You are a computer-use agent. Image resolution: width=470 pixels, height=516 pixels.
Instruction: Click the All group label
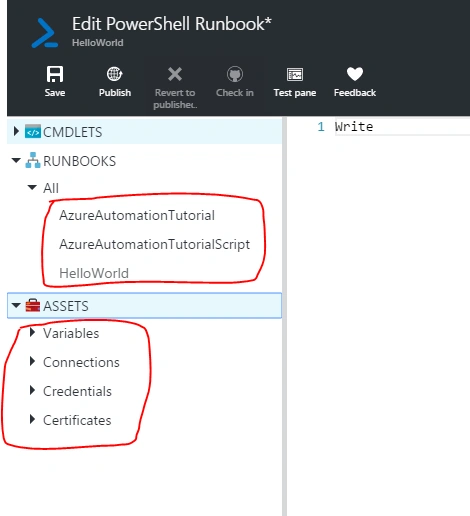pos(51,188)
